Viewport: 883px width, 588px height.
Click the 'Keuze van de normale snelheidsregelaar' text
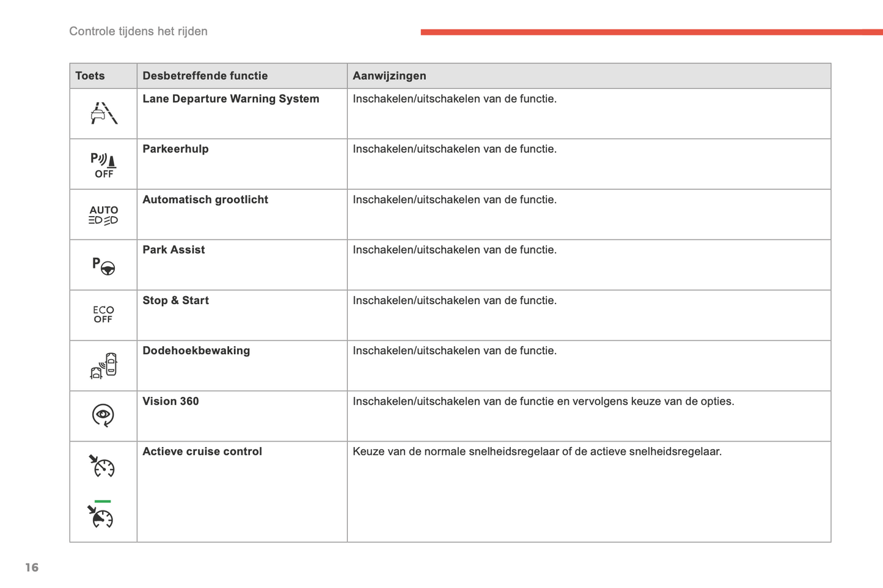click(x=537, y=451)
